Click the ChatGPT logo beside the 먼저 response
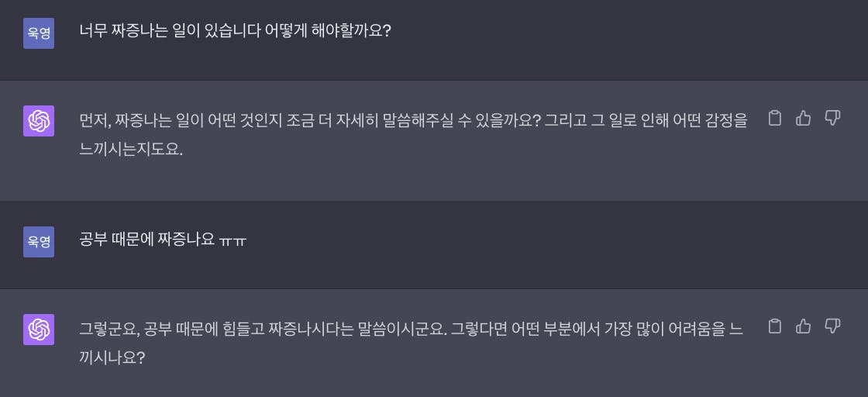868x397 pixels. (x=39, y=121)
